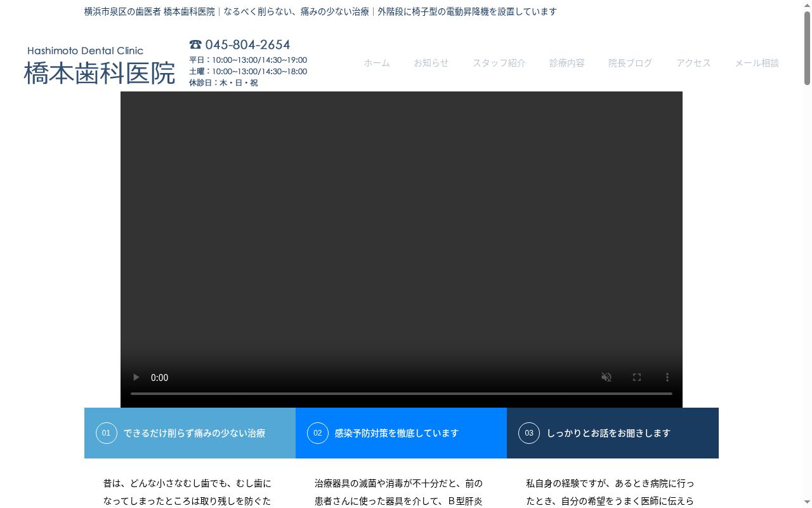The width and height of the screenshot is (812, 508).
Task: Click the 休診日：木・日・祝 text
Action: point(223,83)
